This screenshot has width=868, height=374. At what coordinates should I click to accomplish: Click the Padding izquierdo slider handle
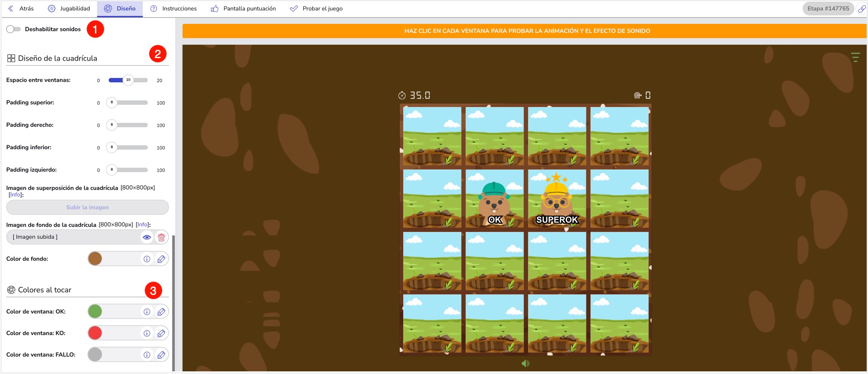tap(112, 170)
